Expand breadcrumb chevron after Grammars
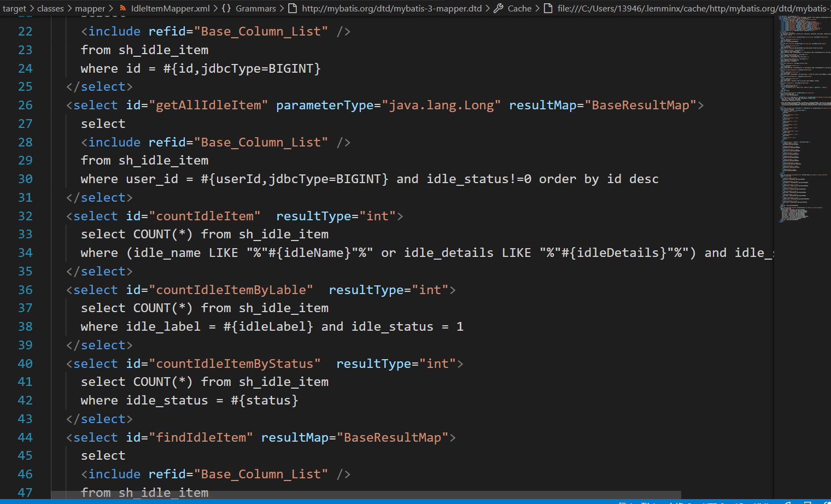The width and height of the screenshot is (831, 504). coord(282,8)
